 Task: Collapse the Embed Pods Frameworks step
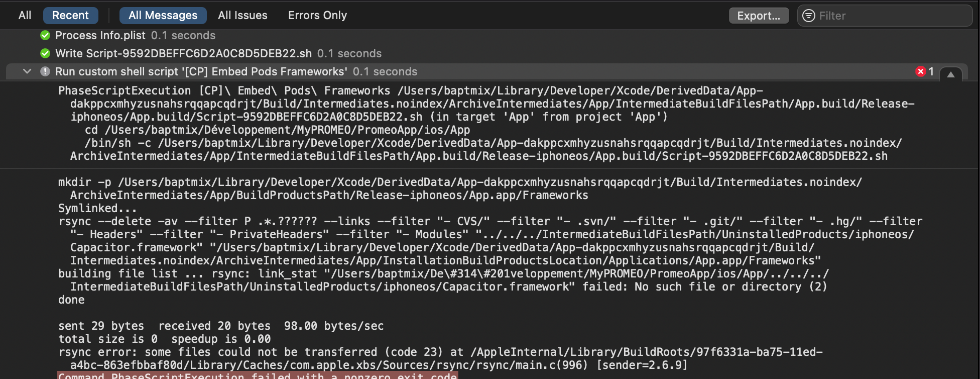click(27, 71)
